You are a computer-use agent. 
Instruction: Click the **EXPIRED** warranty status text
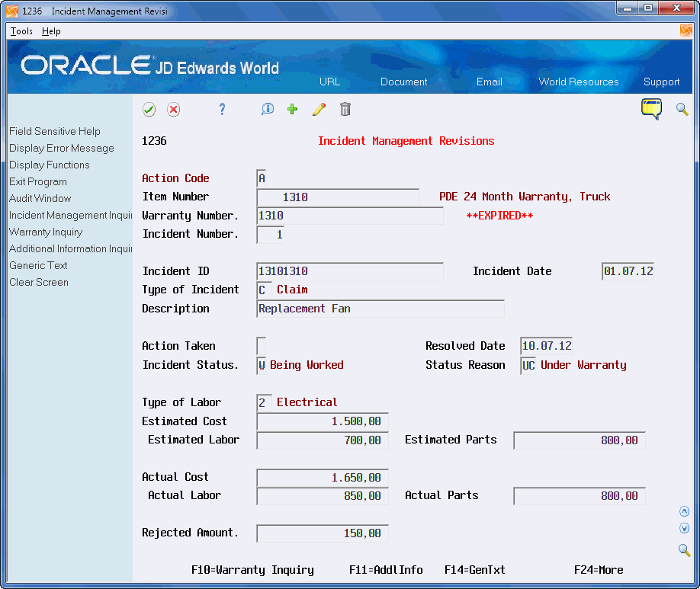(x=499, y=216)
